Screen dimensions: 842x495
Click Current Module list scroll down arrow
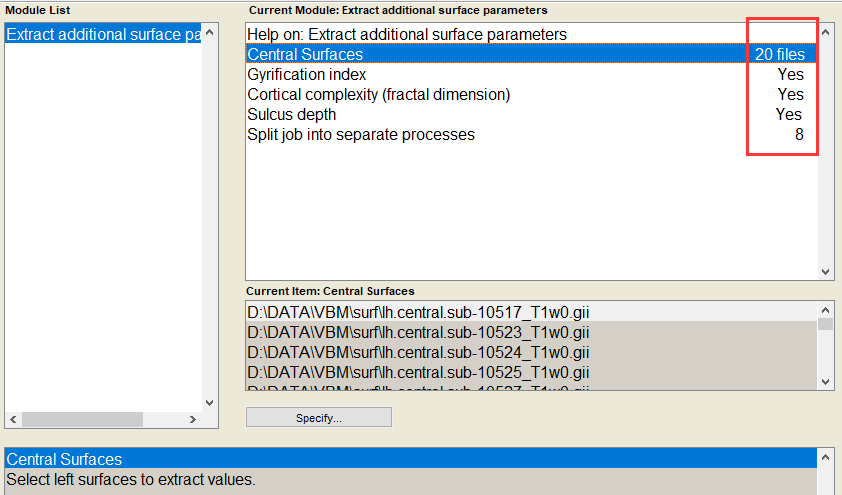pyautogui.click(x=826, y=272)
